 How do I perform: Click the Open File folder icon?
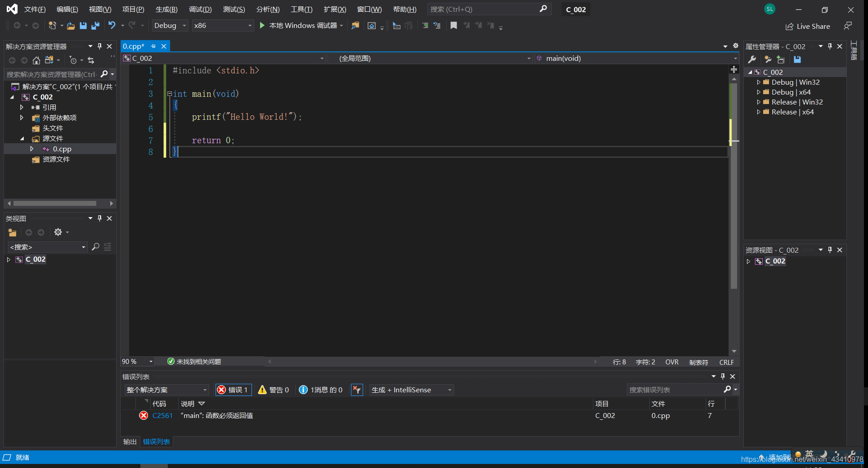[x=71, y=26]
